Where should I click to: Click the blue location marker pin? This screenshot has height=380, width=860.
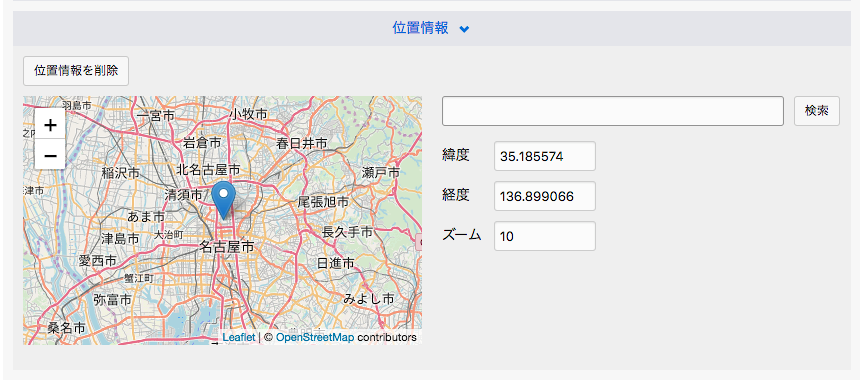pos(223,201)
